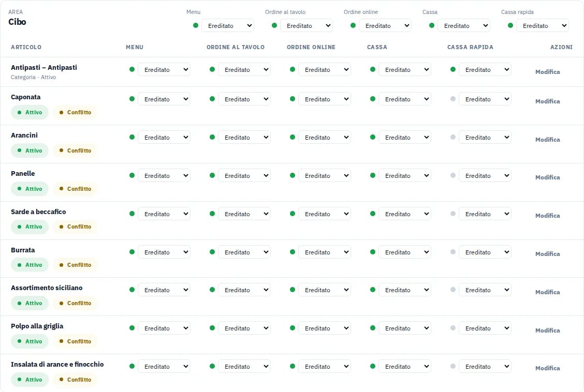Viewport: 584px width, 392px height.
Task: Click the Conflitto badge under Panelle
Action: (x=75, y=189)
